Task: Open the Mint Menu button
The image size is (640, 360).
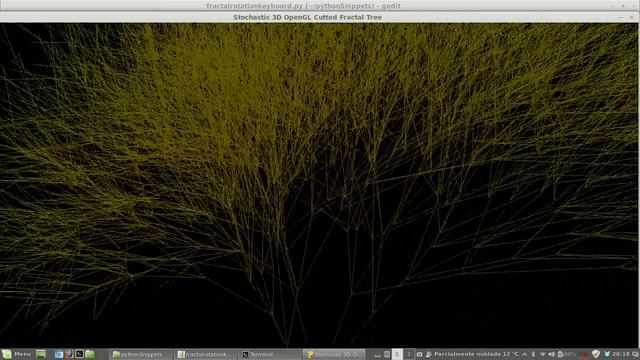Action: pos(16,354)
